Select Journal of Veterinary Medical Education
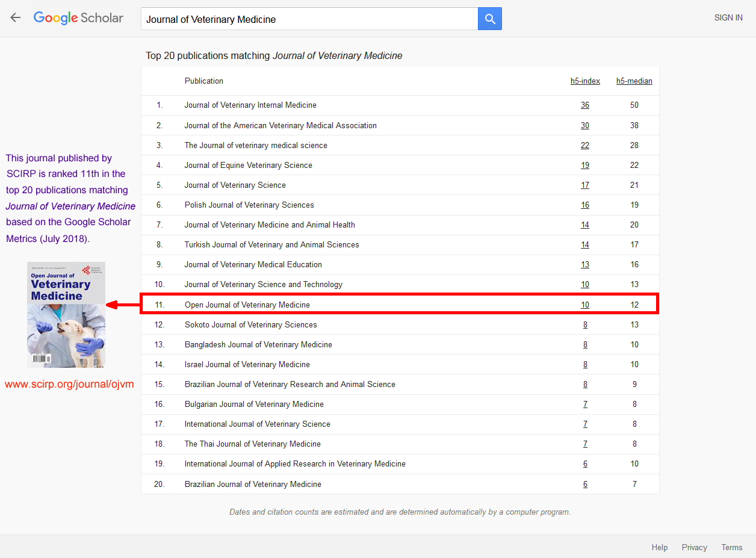 [253, 265]
